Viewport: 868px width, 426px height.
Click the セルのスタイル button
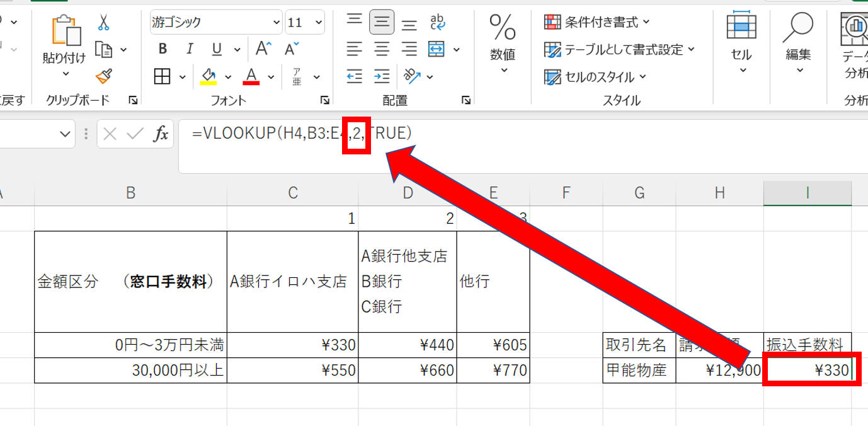597,77
